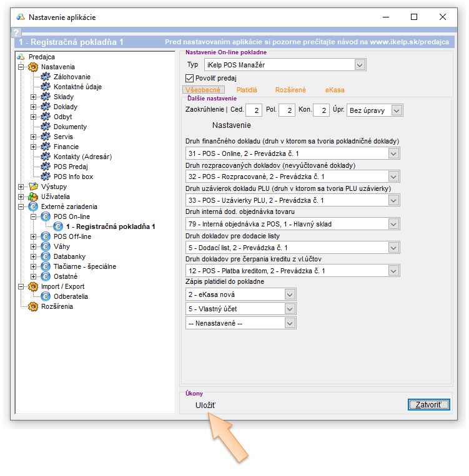Switch to the Platidlá tab
Viewport: 469px width, 476px height.
pos(246,90)
